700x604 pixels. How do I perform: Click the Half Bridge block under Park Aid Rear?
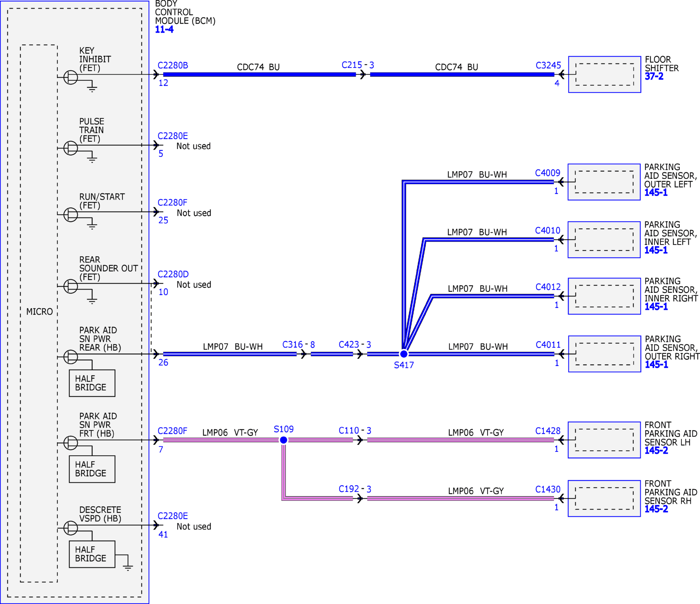click(92, 383)
